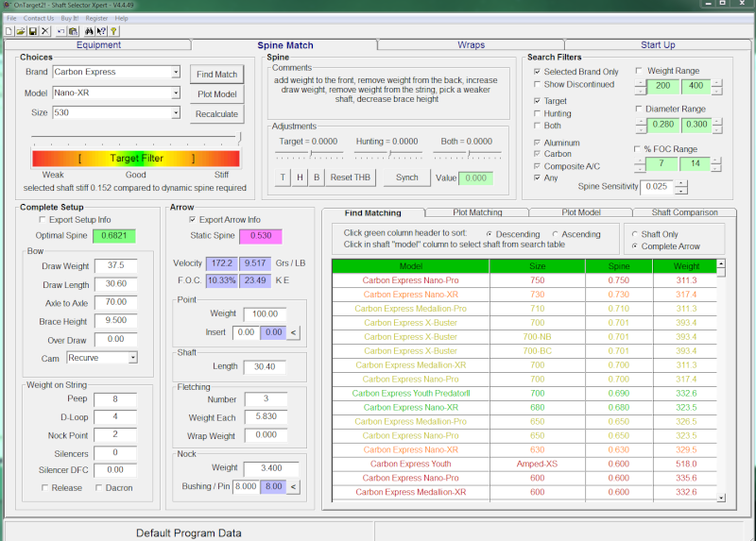Image resolution: width=756 pixels, height=541 pixels.
Task: Click the Insert weight arrow button
Action: (x=293, y=332)
